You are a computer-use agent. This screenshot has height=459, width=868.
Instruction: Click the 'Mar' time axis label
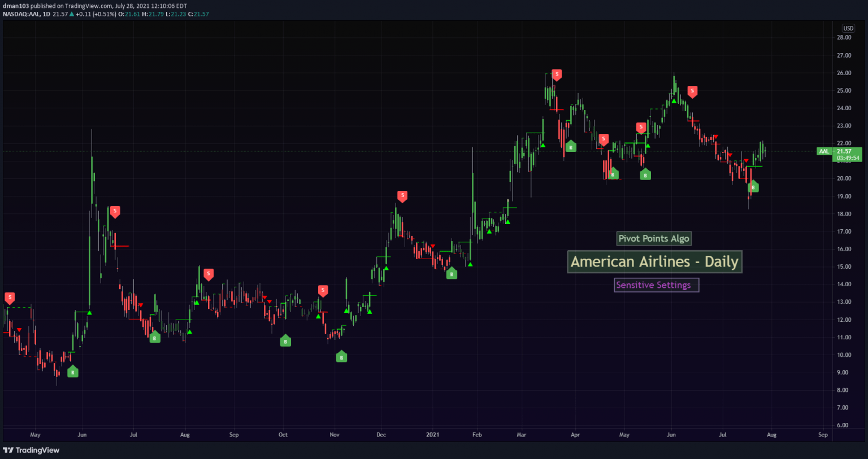[x=522, y=435]
